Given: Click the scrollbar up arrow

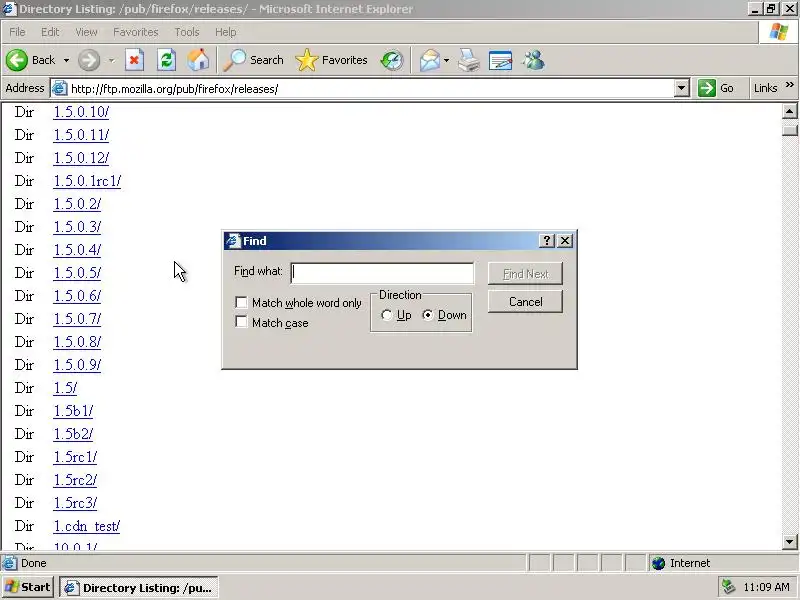Looking at the screenshot, I should [x=789, y=111].
